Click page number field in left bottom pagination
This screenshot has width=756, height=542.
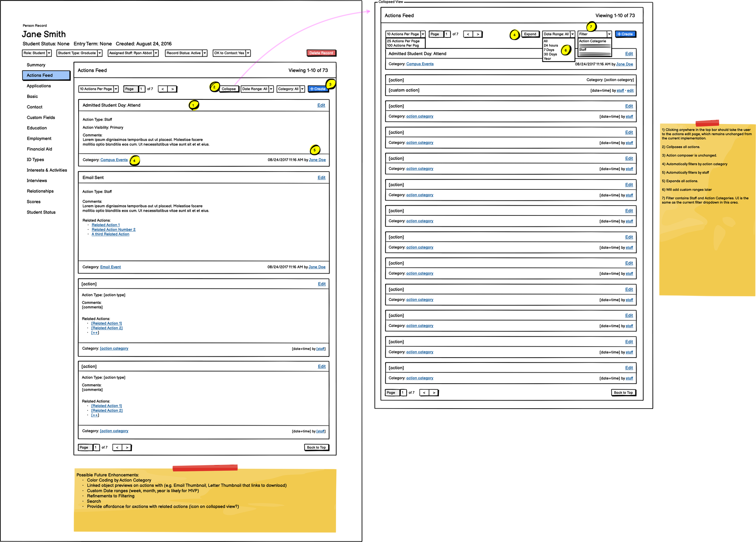coord(96,448)
